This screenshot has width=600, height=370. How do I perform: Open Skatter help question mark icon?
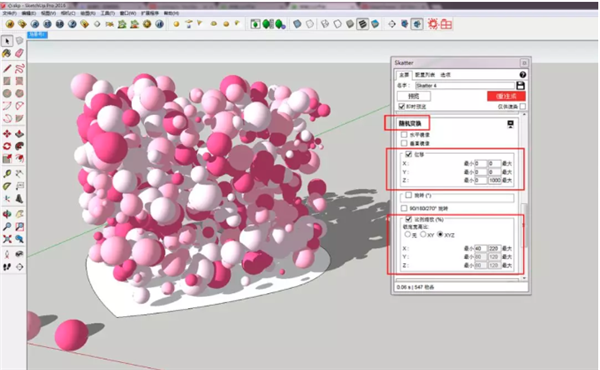[522, 75]
